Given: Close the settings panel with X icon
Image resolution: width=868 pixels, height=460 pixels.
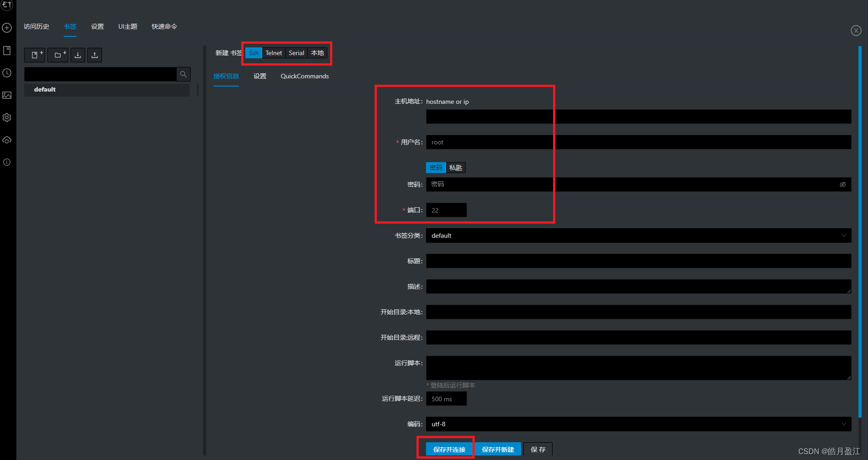Looking at the screenshot, I should click(856, 31).
